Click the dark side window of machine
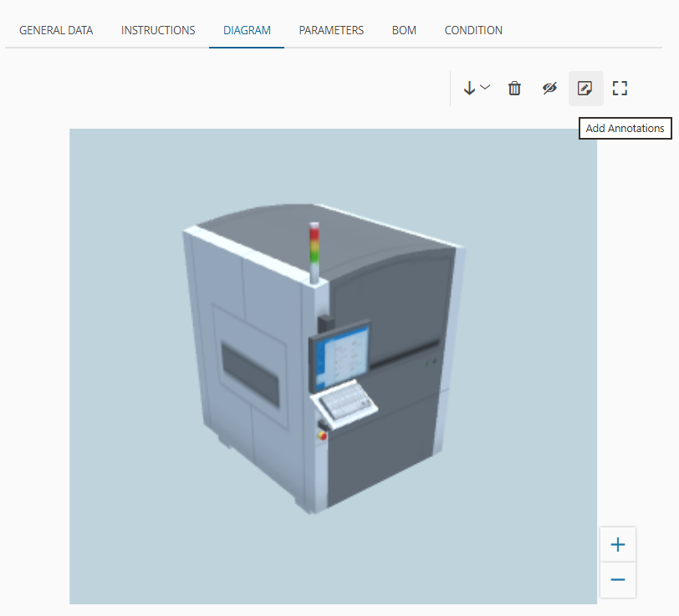 click(x=250, y=374)
